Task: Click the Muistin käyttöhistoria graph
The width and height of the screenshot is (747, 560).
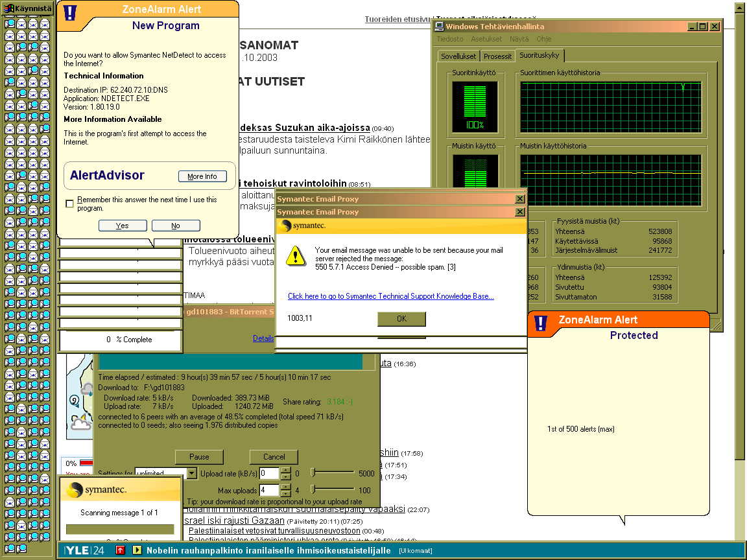Action: [x=611, y=180]
